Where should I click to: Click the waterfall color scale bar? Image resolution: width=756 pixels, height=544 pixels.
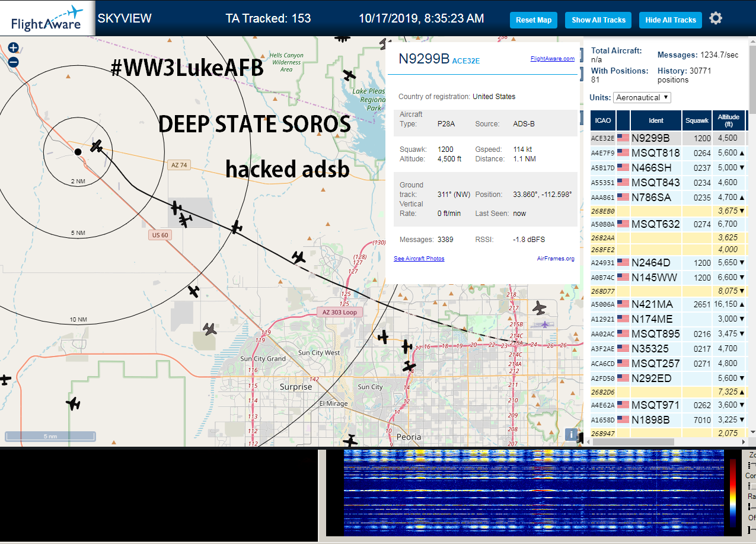[733, 493]
